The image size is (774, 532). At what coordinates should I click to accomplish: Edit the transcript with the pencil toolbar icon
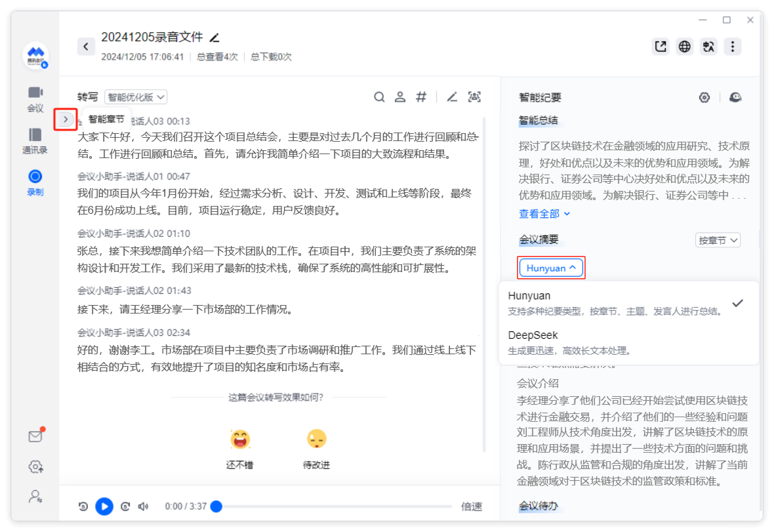pyautogui.click(x=452, y=97)
